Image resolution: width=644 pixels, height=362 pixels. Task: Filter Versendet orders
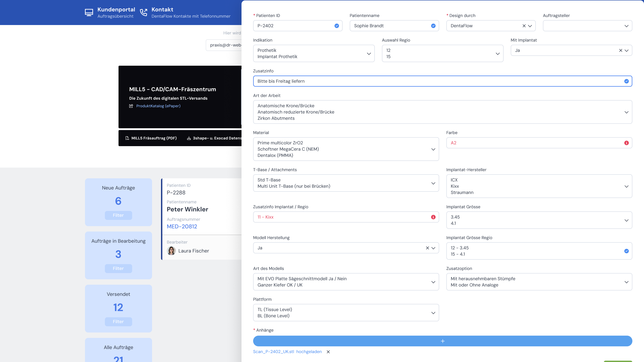click(x=118, y=322)
